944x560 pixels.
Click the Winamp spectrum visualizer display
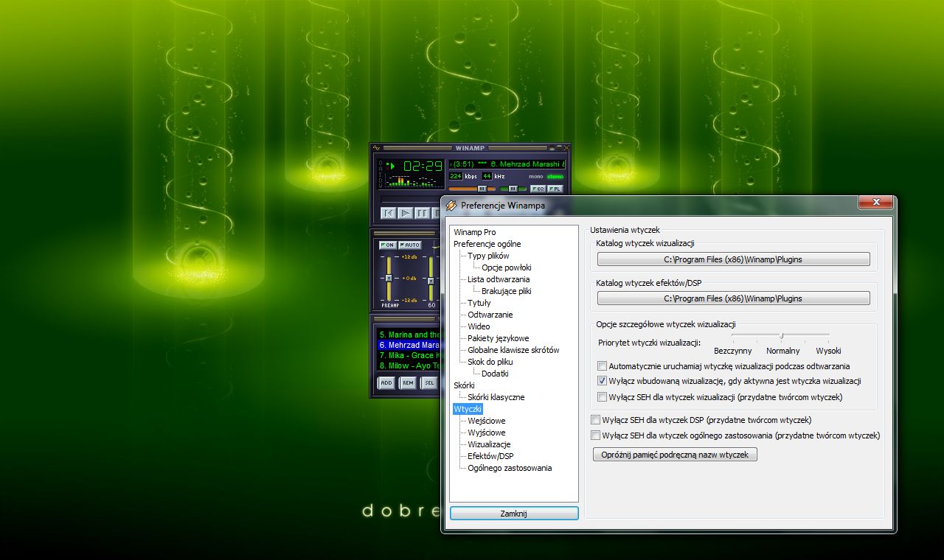411,181
